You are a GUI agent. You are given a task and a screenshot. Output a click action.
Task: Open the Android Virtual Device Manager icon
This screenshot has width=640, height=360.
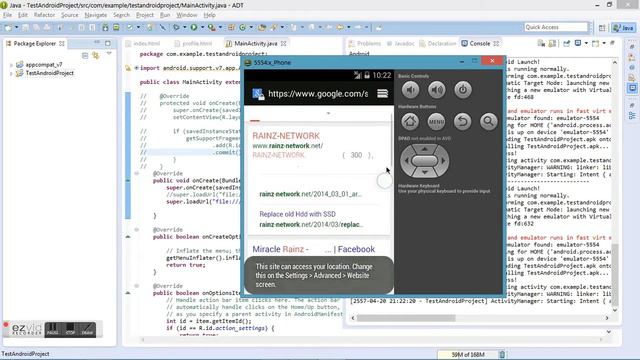[116, 27]
